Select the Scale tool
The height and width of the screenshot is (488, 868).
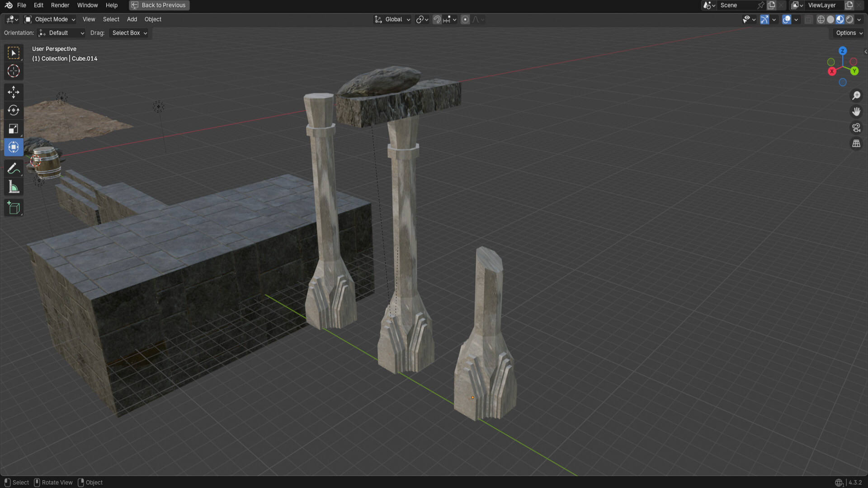tap(14, 129)
